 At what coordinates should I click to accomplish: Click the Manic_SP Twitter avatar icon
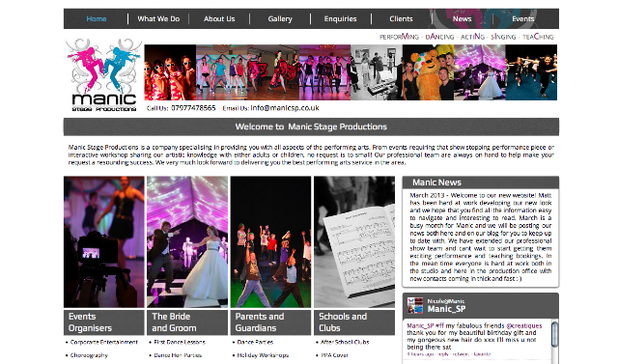point(415,305)
